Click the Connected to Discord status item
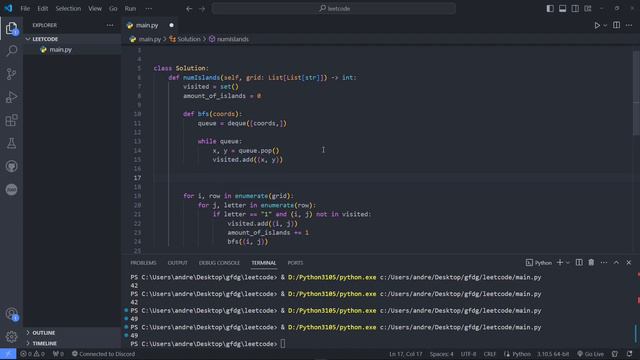The height and width of the screenshot is (360, 640). [x=103, y=354]
